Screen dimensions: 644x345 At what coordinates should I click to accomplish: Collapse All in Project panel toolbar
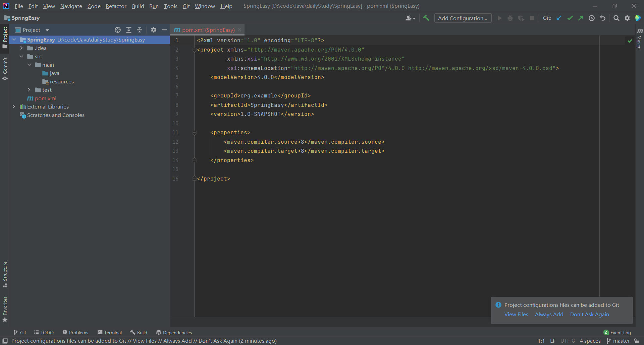click(140, 30)
